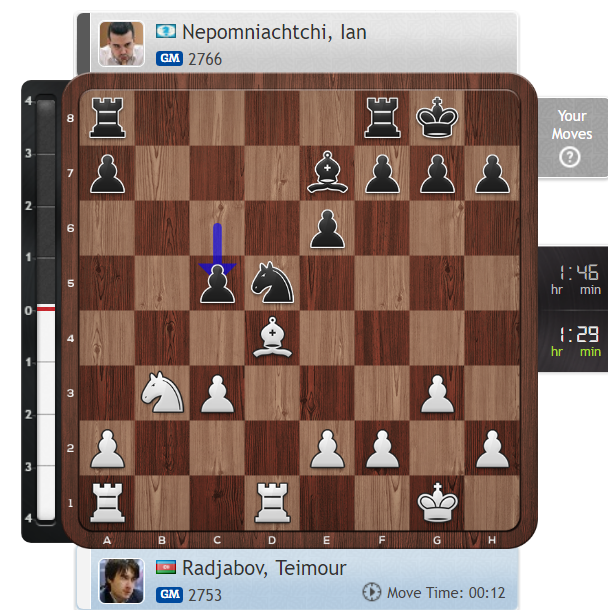Click Radjabov's player photo
608x610 pixels.
tap(121, 580)
